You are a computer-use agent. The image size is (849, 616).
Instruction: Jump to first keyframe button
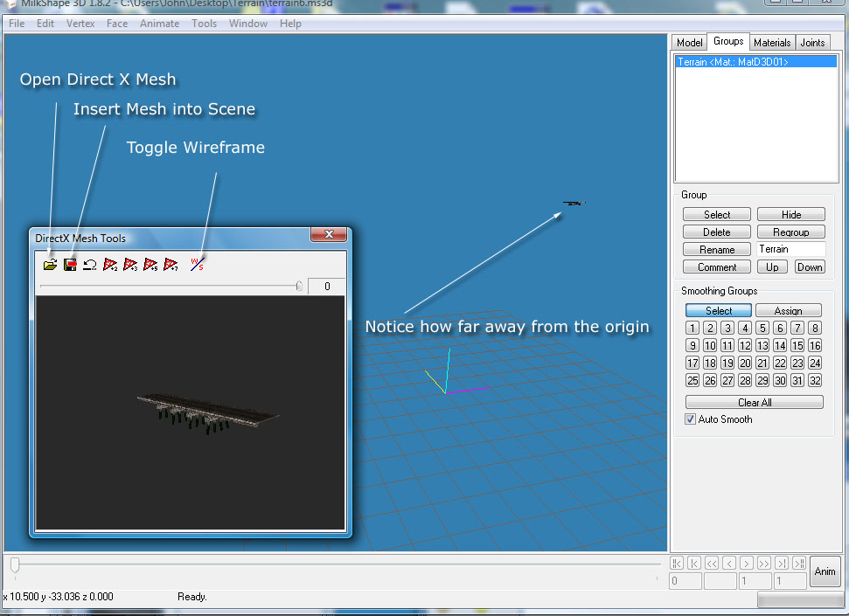coord(677,563)
